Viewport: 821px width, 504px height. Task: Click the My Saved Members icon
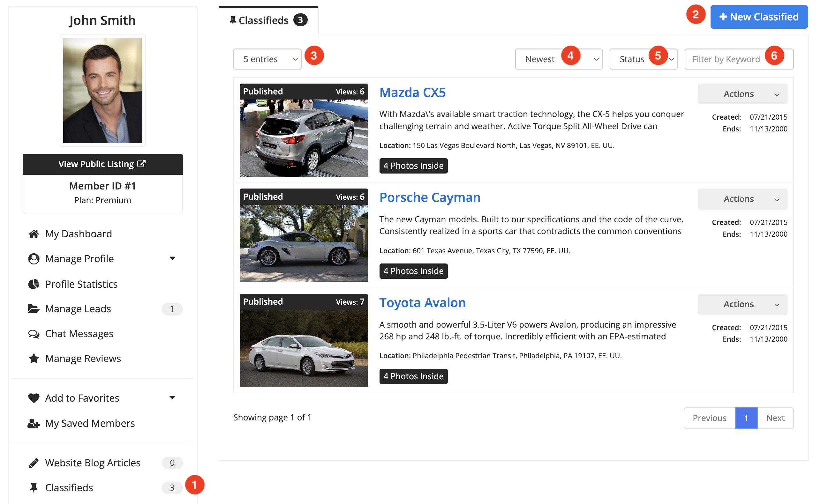point(34,423)
